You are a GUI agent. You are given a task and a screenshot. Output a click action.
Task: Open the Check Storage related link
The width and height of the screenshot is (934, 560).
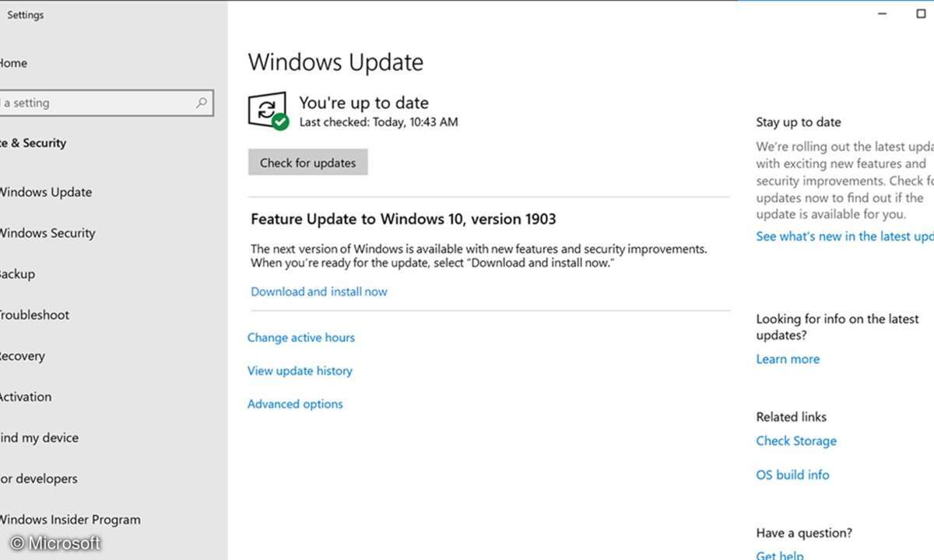[x=796, y=441]
